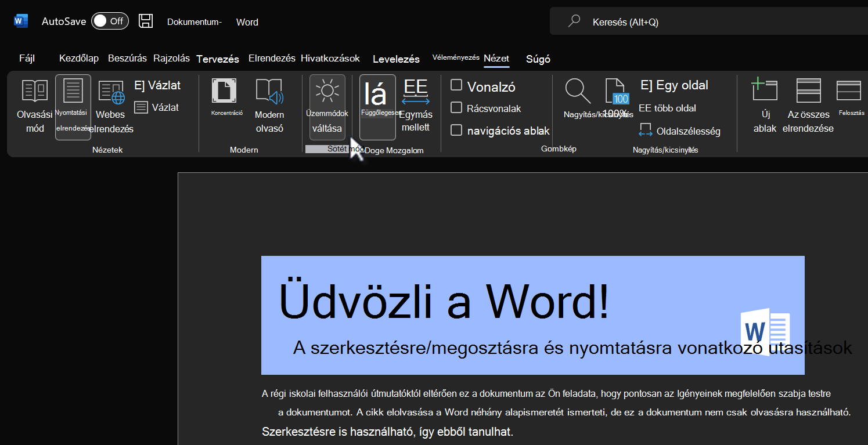Save the document with the floppy disk icon
The height and width of the screenshot is (445, 868).
point(146,21)
